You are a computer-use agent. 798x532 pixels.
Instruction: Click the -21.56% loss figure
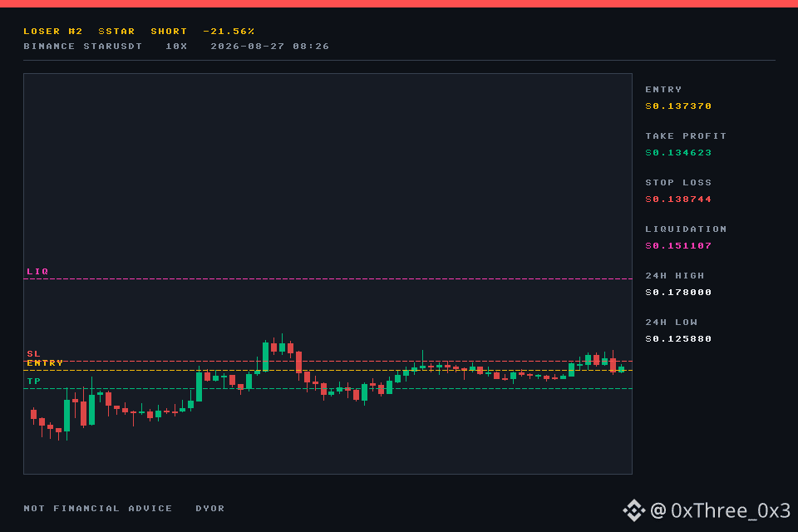[x=229, y=31]
